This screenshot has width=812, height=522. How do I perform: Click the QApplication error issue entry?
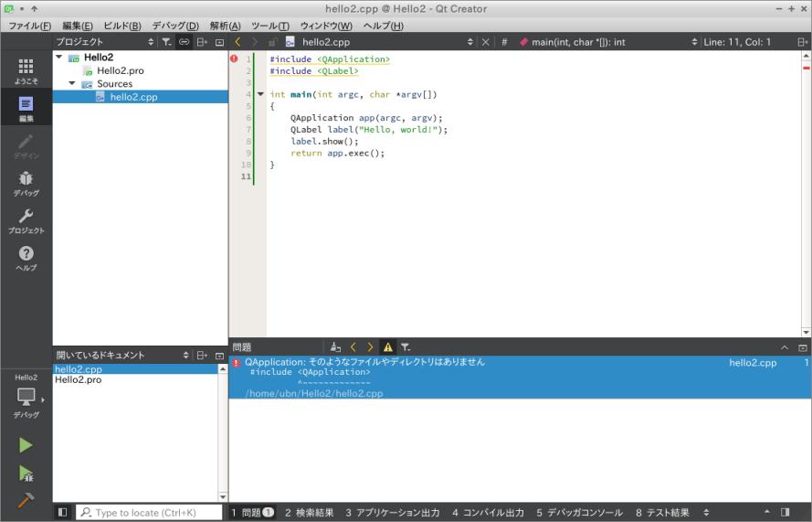pos(520,378)
